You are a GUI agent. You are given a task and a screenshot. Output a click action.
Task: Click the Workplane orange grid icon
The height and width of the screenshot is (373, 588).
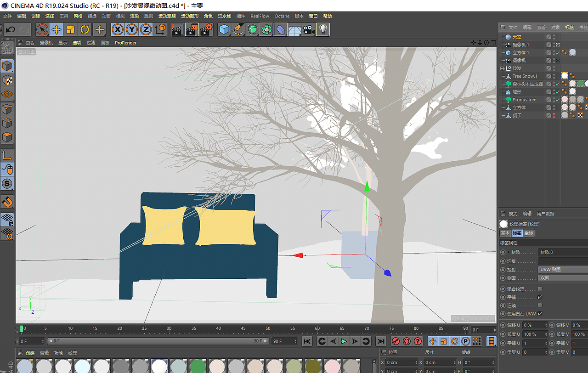click(7, 94)
